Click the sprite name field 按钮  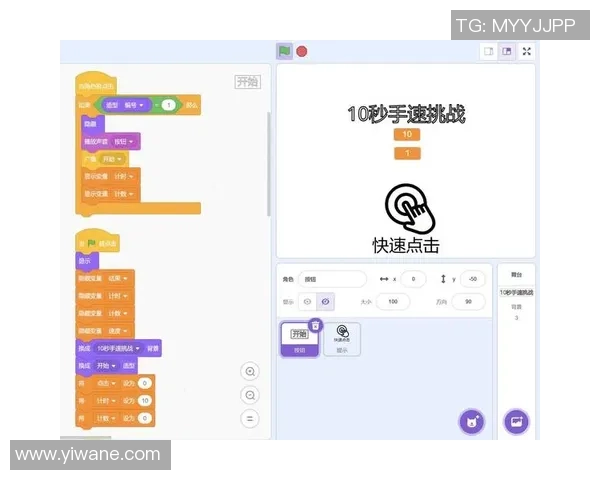point(332,279)
